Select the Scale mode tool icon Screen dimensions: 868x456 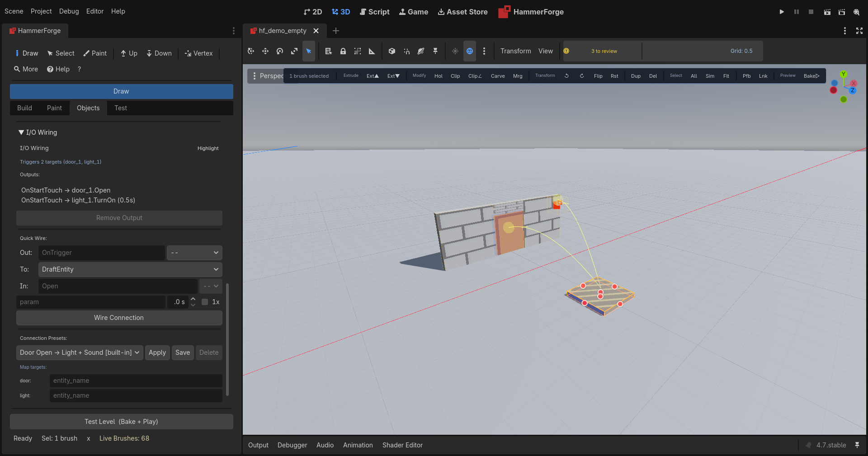(x=294, y=51)
